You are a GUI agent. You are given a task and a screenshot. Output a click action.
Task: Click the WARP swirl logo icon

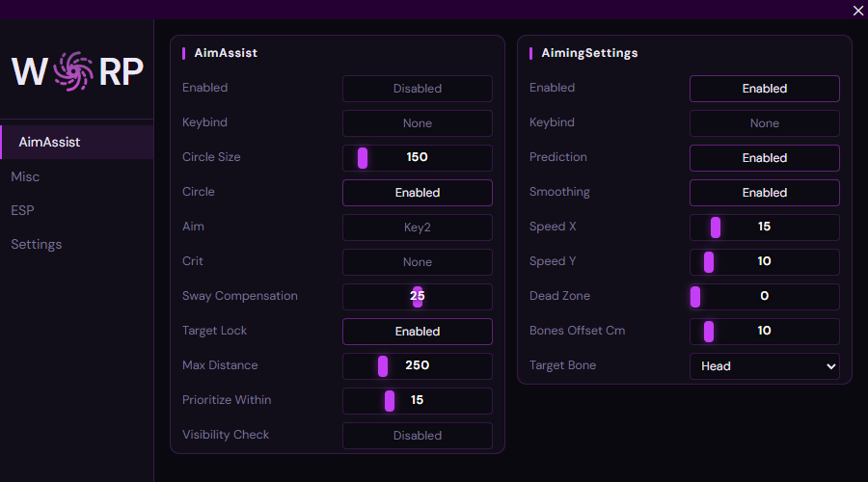tap(73, 72)
